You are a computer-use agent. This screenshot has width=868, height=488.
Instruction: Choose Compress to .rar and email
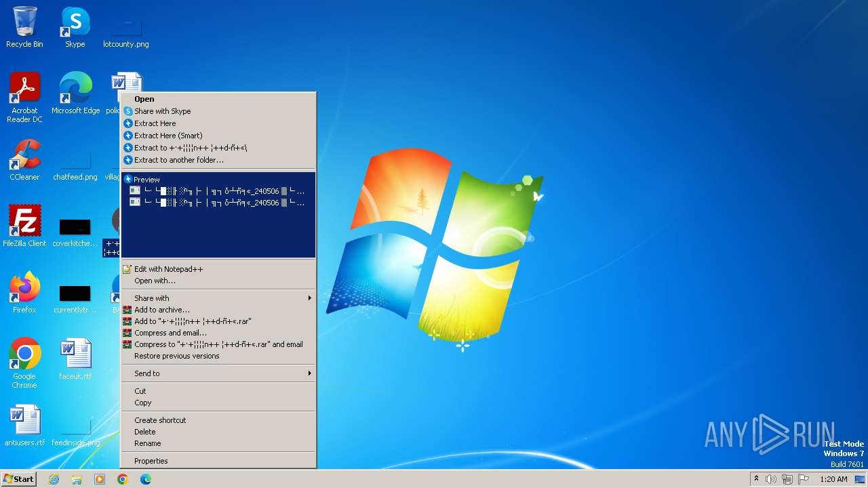[218, 344]
